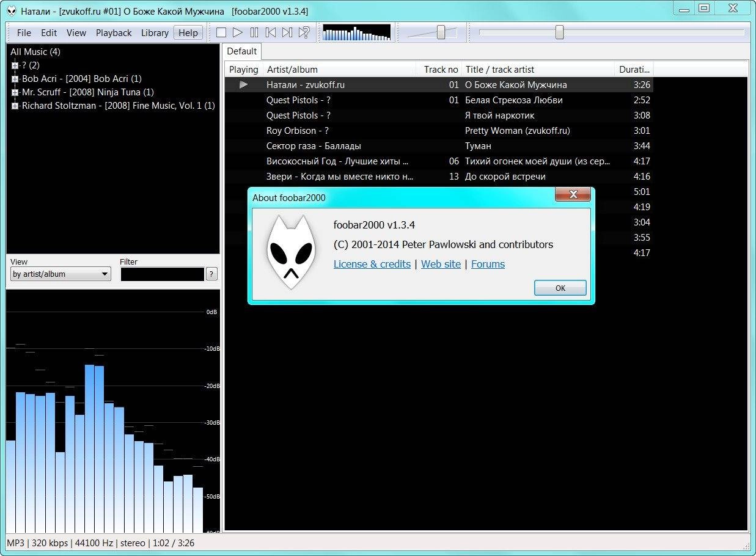The image size is (756, 556).
Task: Close the About foobar2000 dialog
Action: 573,194
